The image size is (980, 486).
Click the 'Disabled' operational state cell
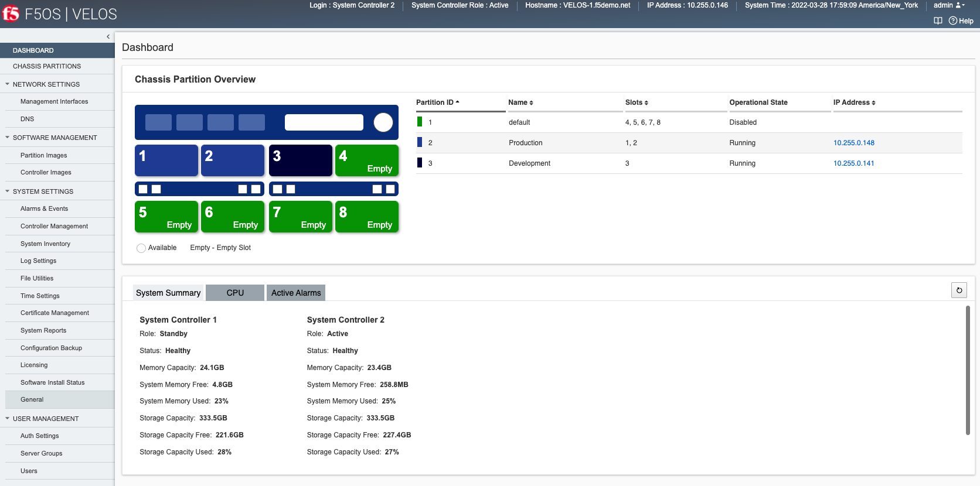743,122
